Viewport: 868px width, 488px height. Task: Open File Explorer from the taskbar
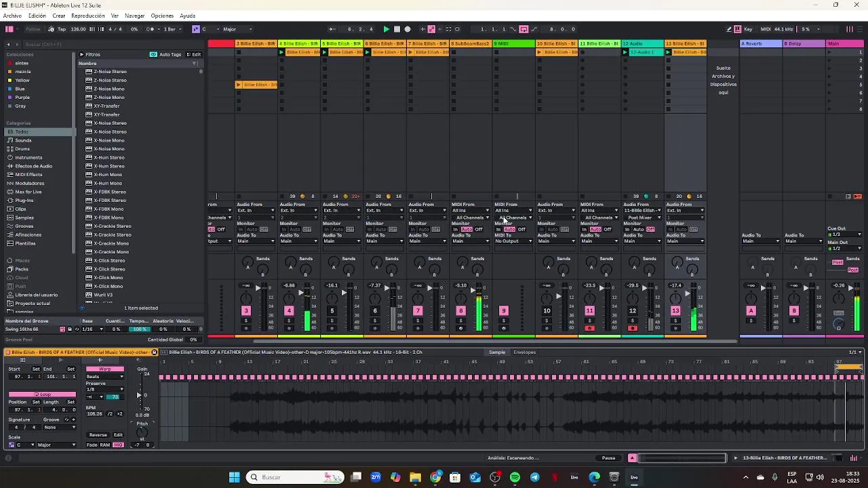(415, 477)
